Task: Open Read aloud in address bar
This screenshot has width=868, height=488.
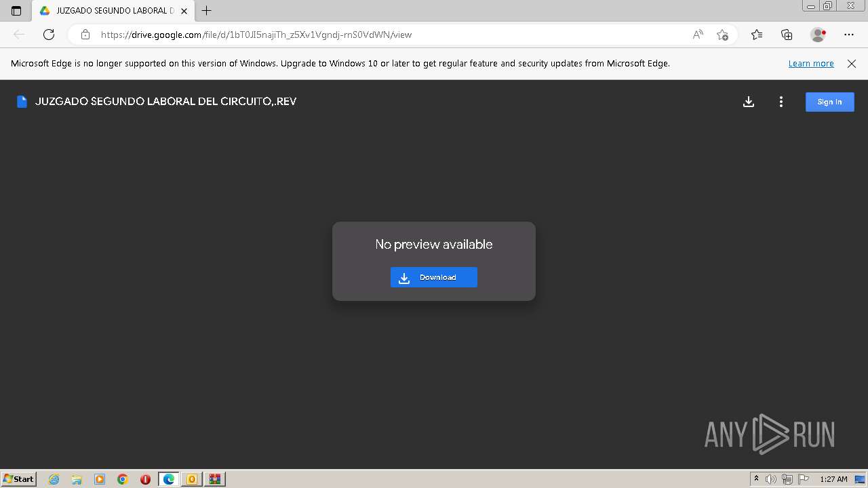Action: (x=698, y=35)
